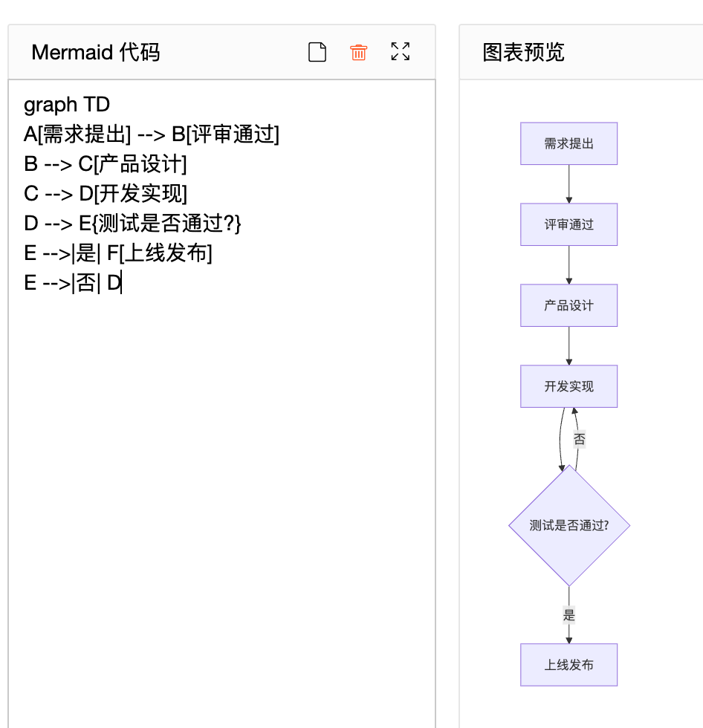Viewport: 703px width, 728px height.
Task: Select the 开发实现 node in the chart
Action: point(568,386)
